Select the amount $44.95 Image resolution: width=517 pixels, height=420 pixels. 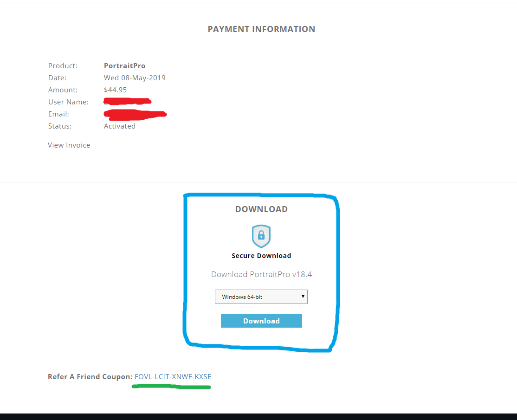(116, 90)
